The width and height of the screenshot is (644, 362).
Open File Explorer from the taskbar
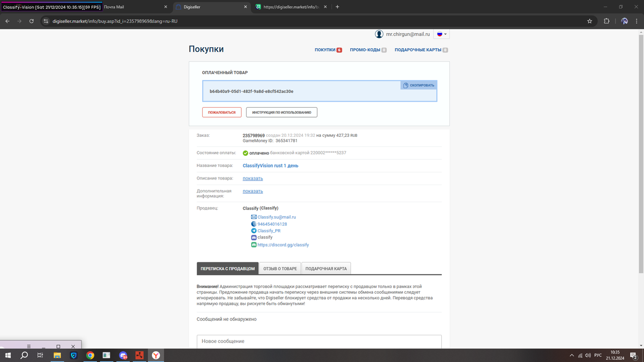point(57,355)
